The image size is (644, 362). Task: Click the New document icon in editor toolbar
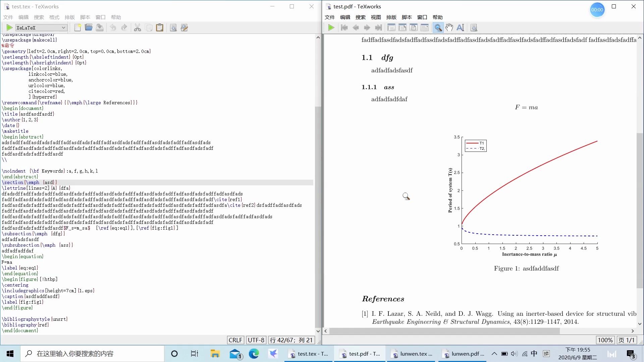[77, 28]
